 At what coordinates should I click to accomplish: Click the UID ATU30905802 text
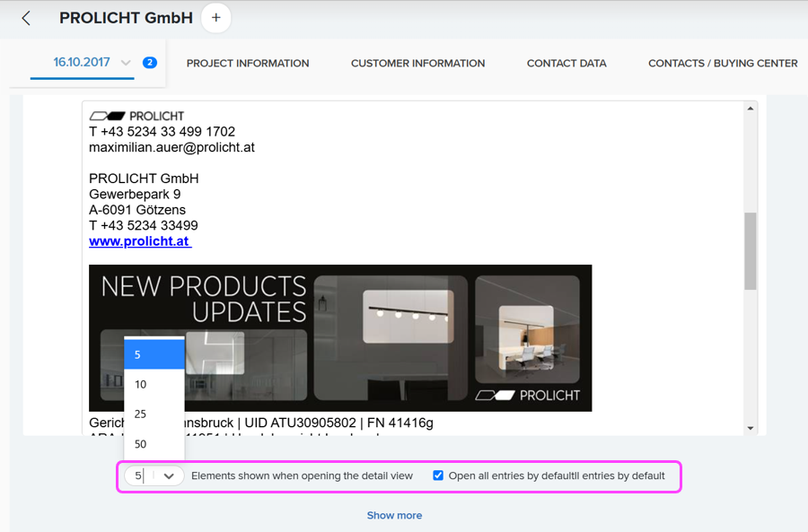tap(301, 423)
